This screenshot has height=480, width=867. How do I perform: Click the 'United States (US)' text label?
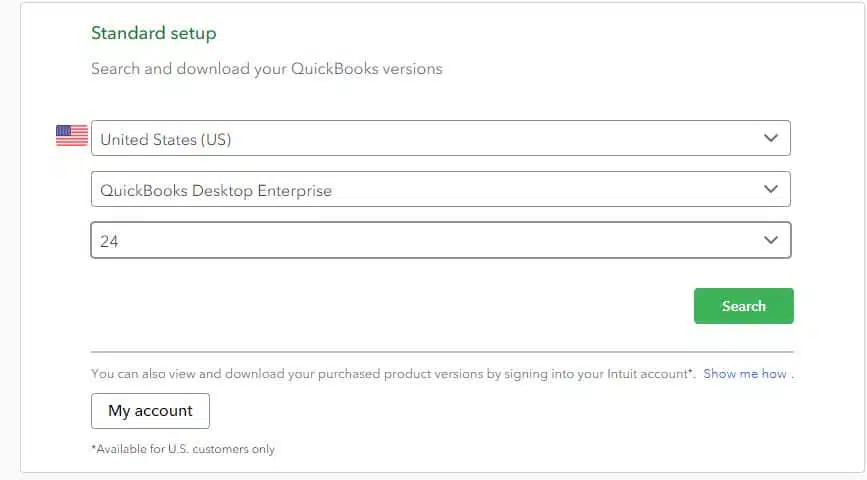(166, 139)
